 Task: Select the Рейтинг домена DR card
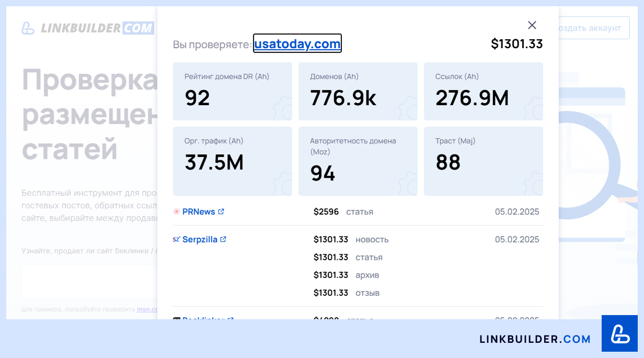[233, 92]
